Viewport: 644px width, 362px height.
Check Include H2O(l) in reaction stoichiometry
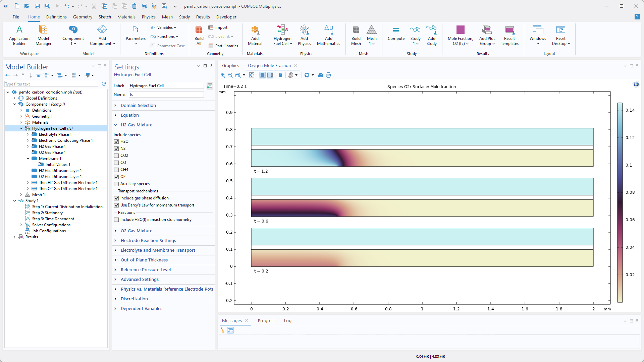click(116, 220)
